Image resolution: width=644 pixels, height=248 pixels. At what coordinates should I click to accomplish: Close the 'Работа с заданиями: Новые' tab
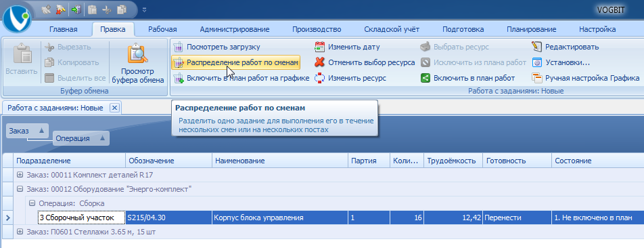click(x=114, y=108)
